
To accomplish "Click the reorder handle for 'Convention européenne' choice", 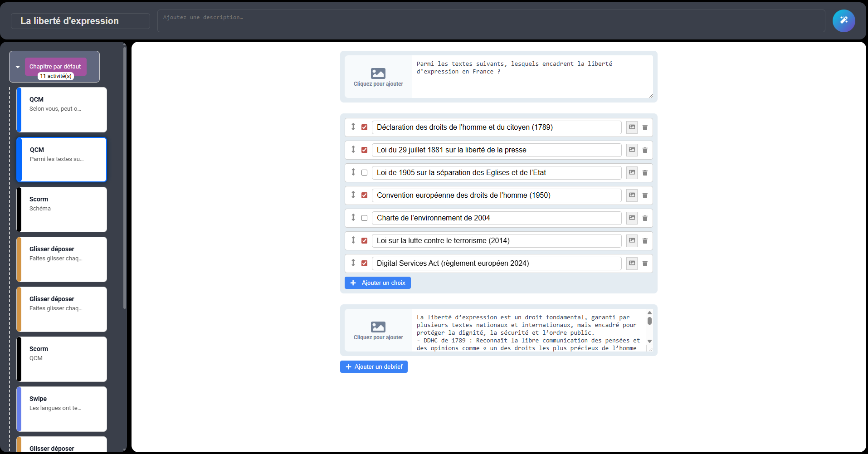I will coord(353,195).
